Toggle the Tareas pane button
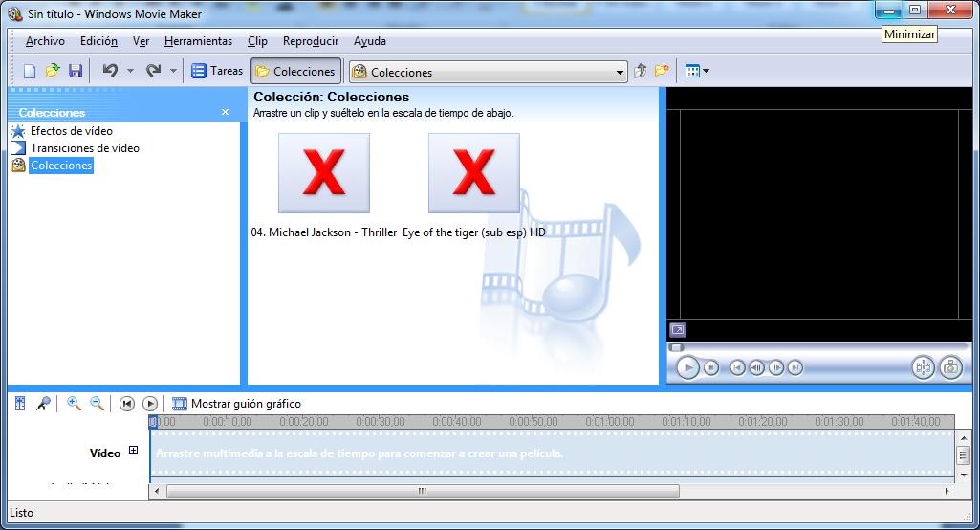Image resolution: width=980 pixels, height=530 pixels. pos(217,71)
